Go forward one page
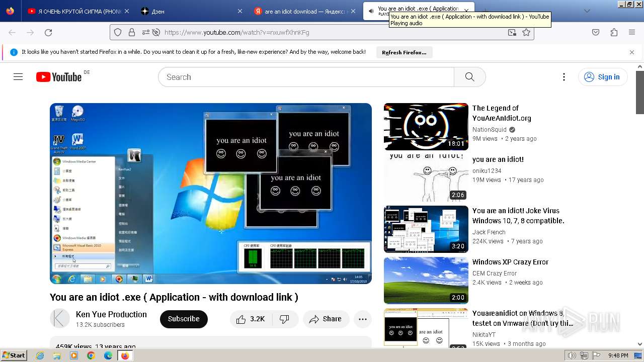644x362 pixels. (x=30, y=32)
